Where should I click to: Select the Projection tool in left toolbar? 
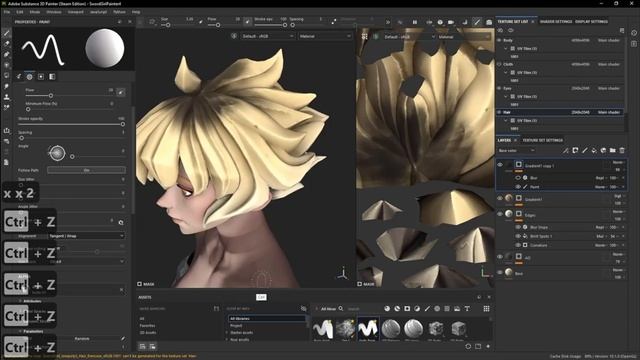7,54
